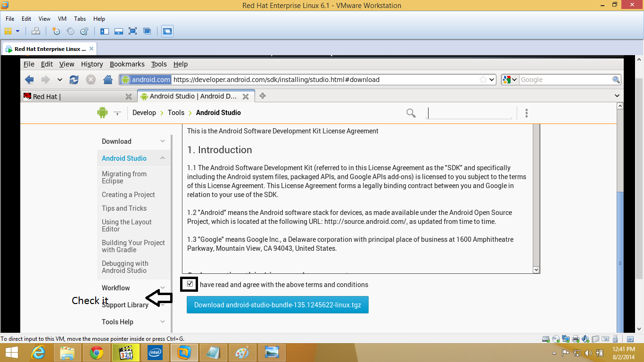The height and width of the screenshot is (362, 644).
Task: Click the VMware sound card status icon
Action: coord(585,339)
